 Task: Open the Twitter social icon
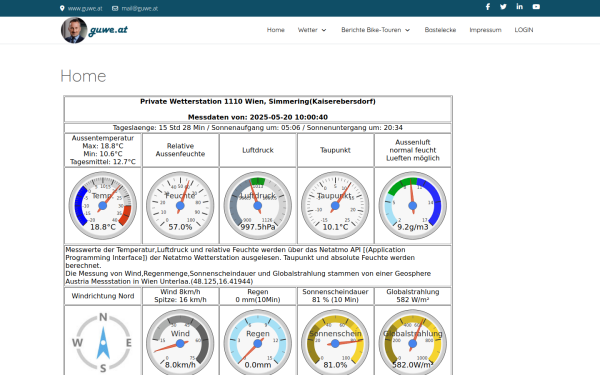[x=503, y=7]
